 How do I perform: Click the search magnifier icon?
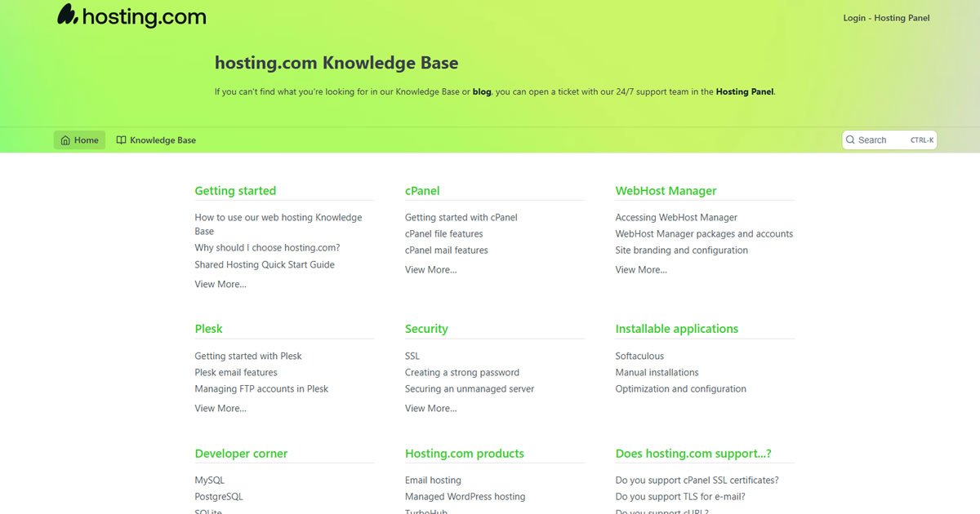pyautogui.click(x=850, y=140)
